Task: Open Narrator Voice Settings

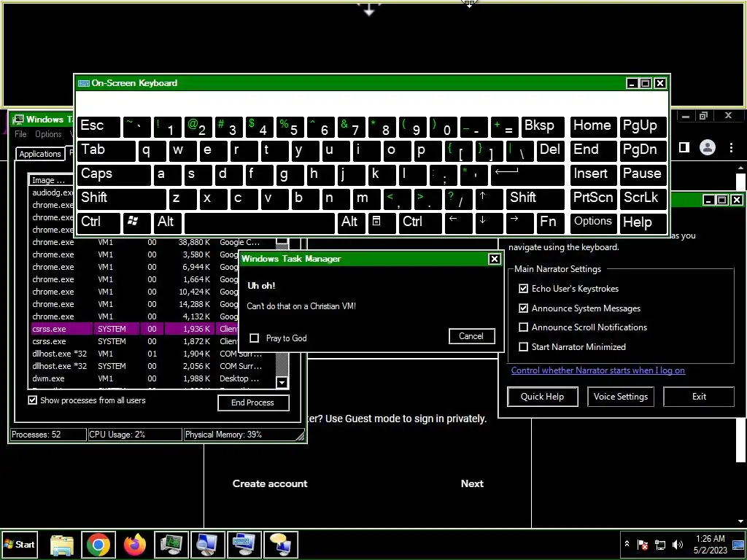Action: (x=620, y=397)
